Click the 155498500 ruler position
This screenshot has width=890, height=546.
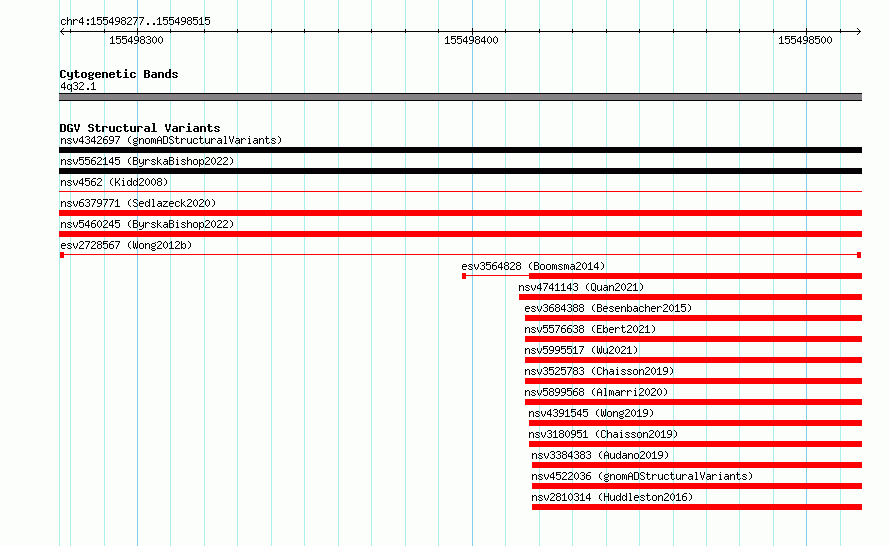click(x=805, y=40)
